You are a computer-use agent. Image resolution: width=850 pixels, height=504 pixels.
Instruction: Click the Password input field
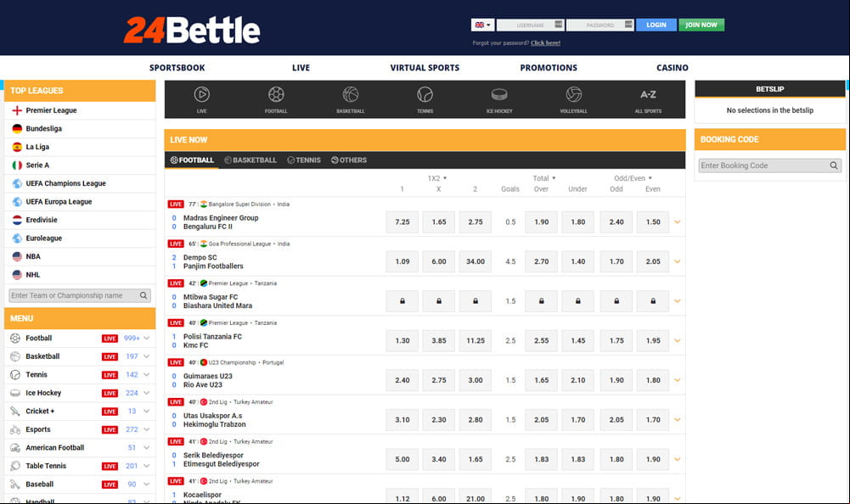pos(600,25)
